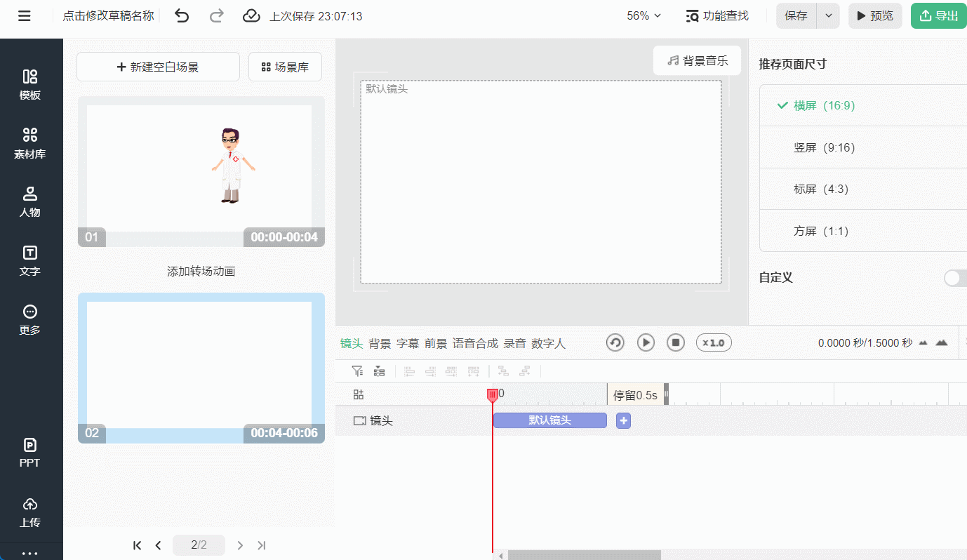
Task: Click the 保存 save button
Action: (796, 15)
